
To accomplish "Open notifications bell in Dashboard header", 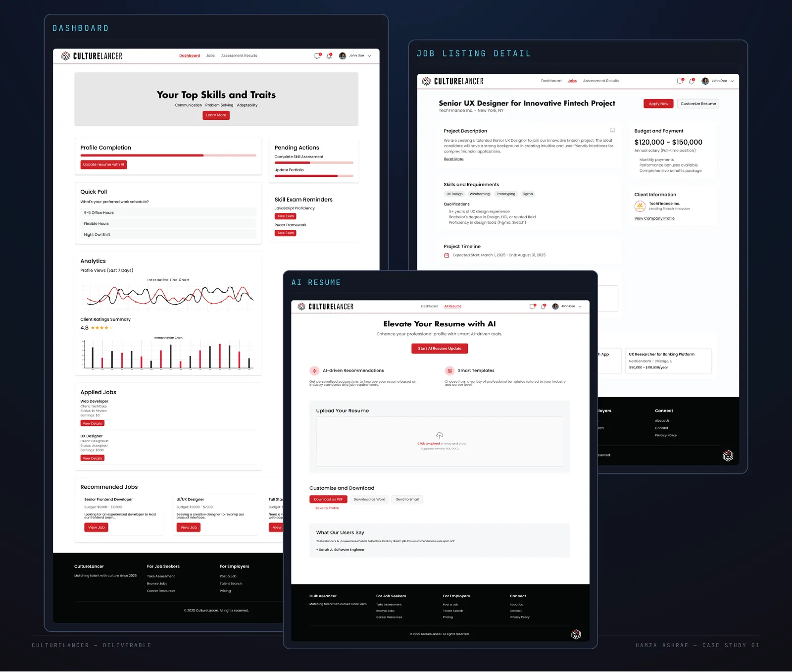I will [329, 56].
